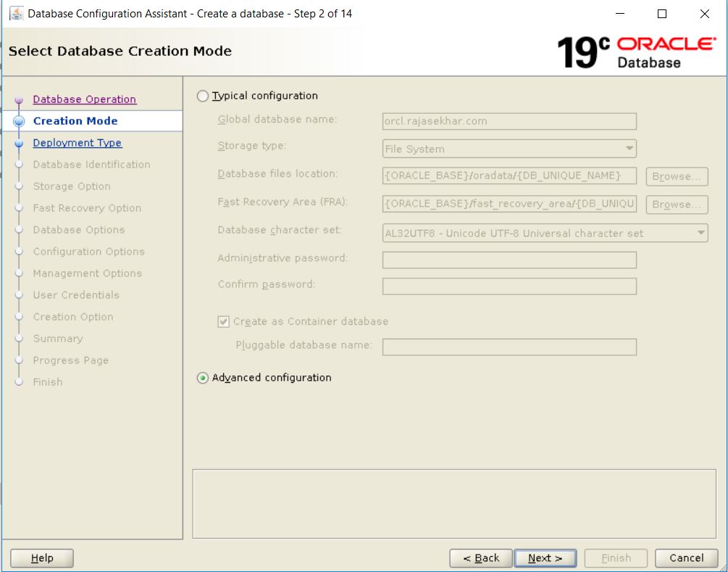This screenshot has height=572, width=728.
Task: Select the Typical configuration radio button
Action: tap(203, 96)
